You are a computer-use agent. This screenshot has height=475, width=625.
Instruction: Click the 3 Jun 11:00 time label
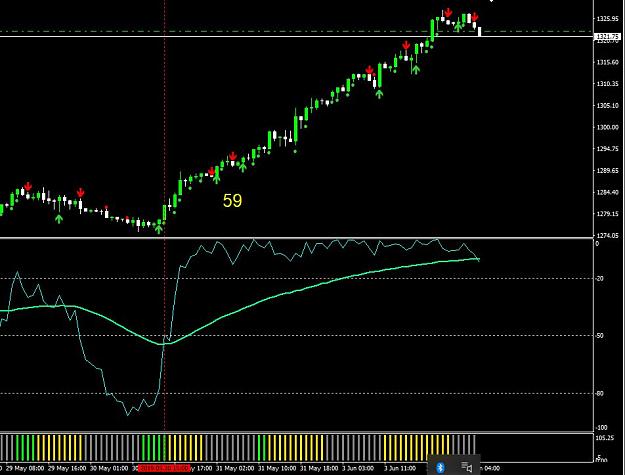[400, 468]
